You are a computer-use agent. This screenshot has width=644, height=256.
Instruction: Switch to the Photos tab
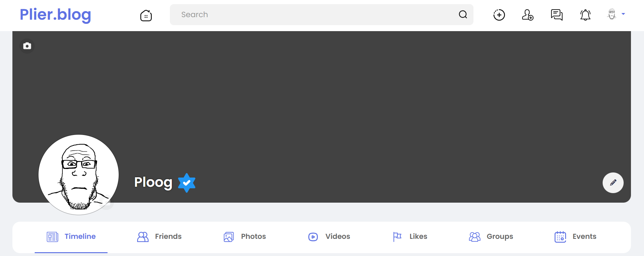point(244,237)
